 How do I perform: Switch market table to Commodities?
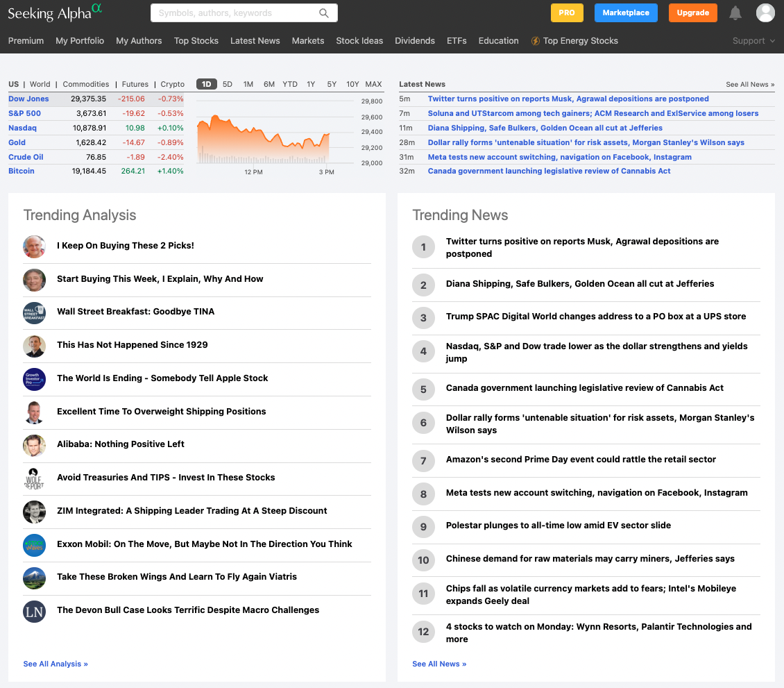(x=86, y=84)
